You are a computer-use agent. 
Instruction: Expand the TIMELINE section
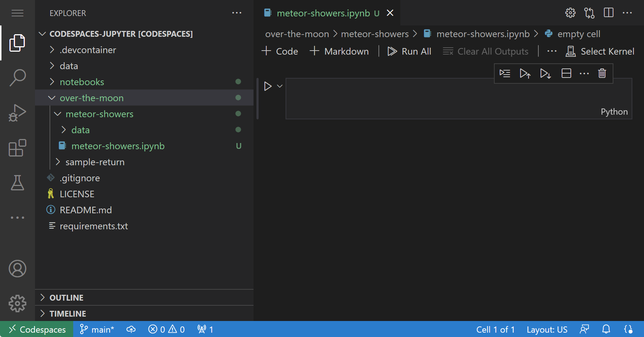click(144, 314)
